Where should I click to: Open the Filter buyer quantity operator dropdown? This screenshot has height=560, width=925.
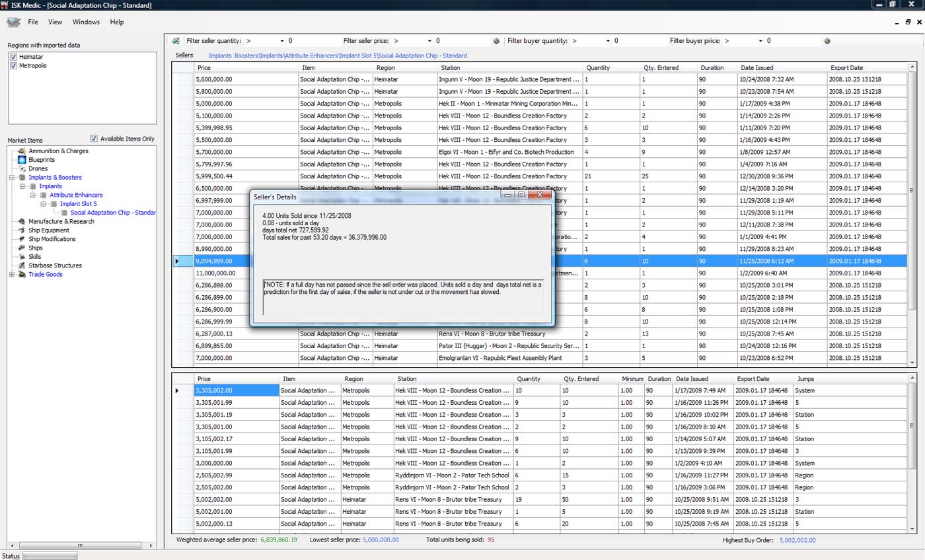[608, 41]
